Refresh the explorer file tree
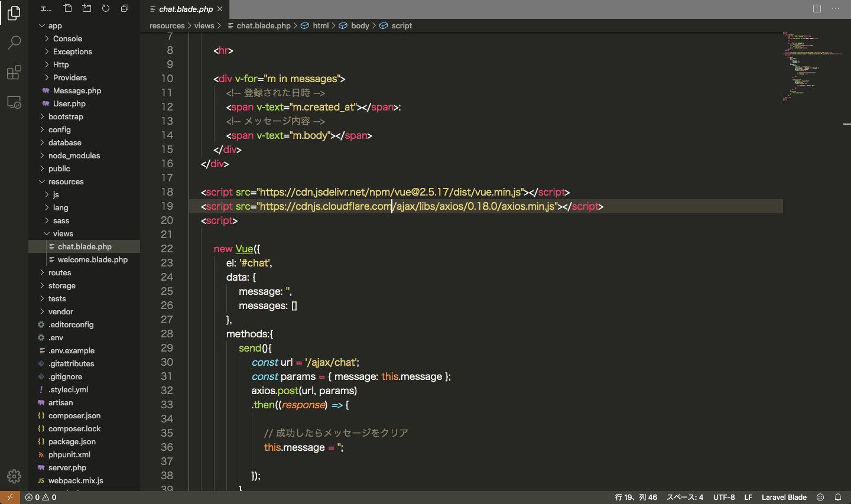The height and width of the screenshot is (504, 851). point(106,8)
